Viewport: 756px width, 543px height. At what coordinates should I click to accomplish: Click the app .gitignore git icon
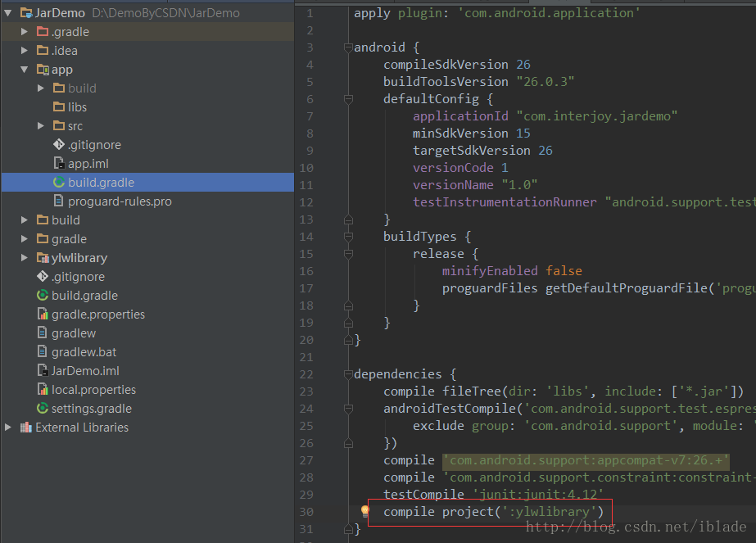click(59, 145)
